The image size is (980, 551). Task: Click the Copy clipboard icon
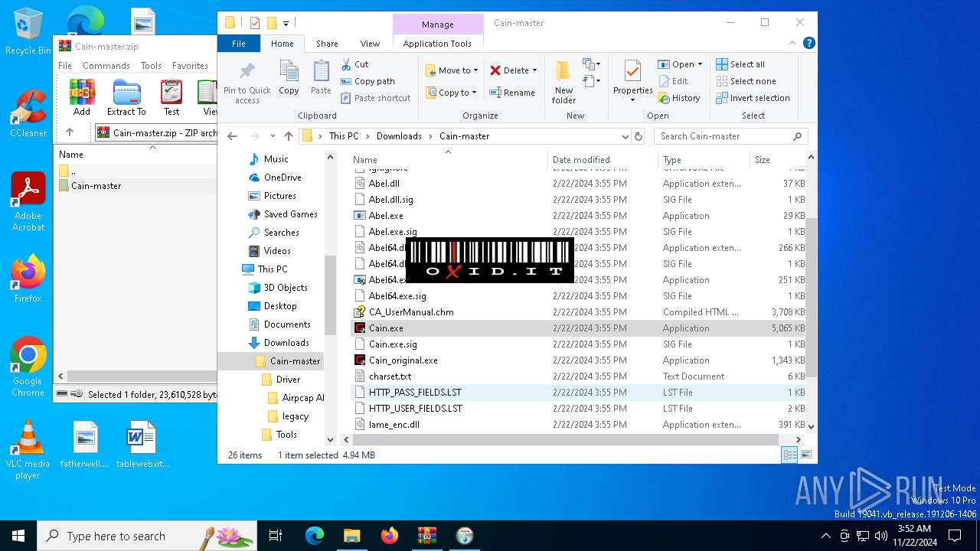(289, 72)
